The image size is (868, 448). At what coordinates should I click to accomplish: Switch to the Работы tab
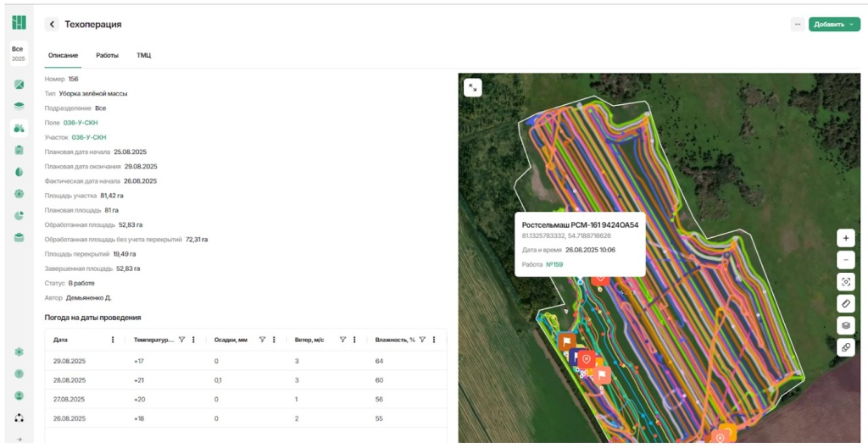(107, 55)
